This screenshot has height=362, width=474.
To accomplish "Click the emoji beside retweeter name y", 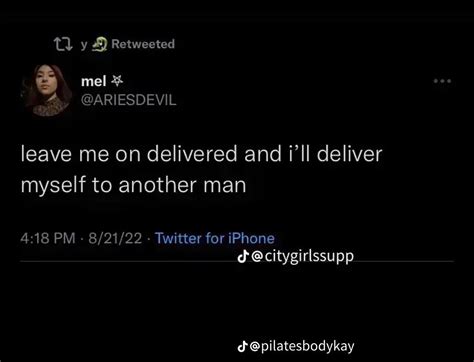I will (99, 44).
